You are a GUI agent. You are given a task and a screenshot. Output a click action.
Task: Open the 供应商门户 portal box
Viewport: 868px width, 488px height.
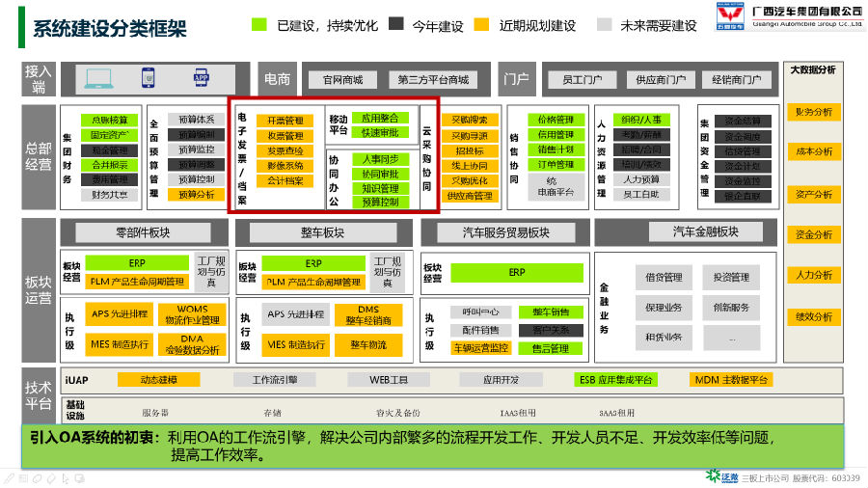click(x=661, y=80)
